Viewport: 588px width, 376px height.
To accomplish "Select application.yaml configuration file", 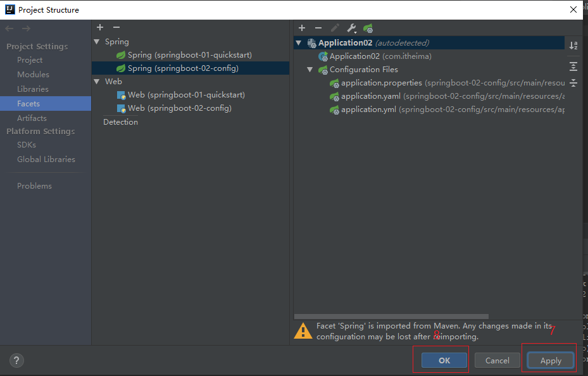I will [x=370, y=96].
